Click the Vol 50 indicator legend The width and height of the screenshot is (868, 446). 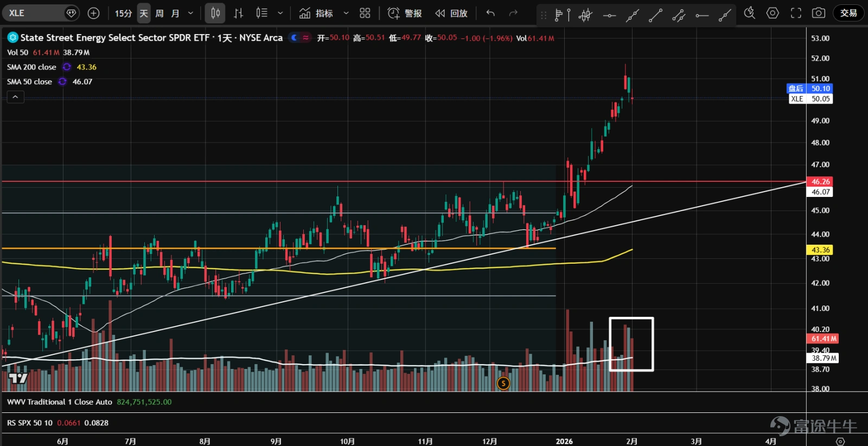(17, 53)
